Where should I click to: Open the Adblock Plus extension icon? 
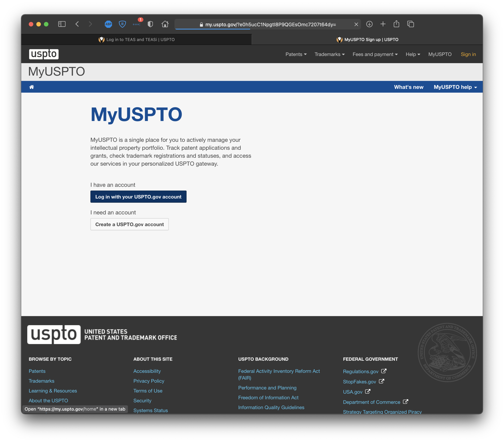tap(108, 24)
